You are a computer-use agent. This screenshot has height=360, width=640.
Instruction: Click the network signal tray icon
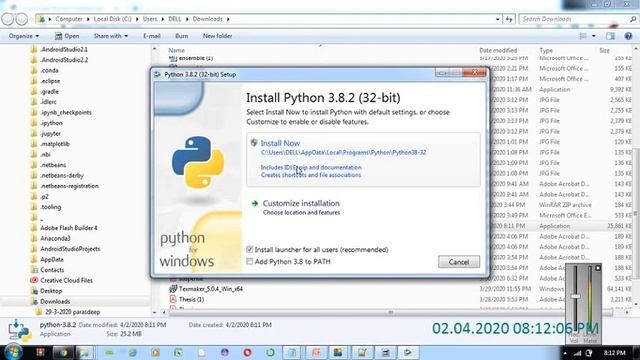[577, 353]
